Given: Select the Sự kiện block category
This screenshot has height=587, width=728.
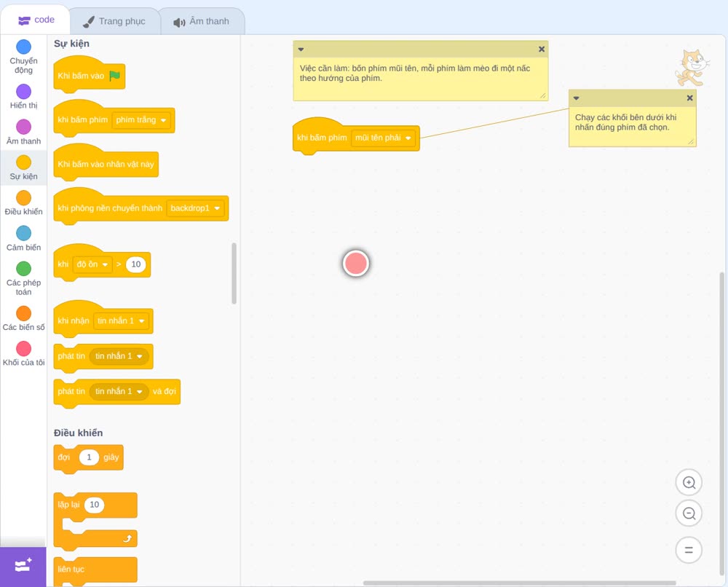Looking at the screenshot, I should pyautogui.click(x=23, y=168).
